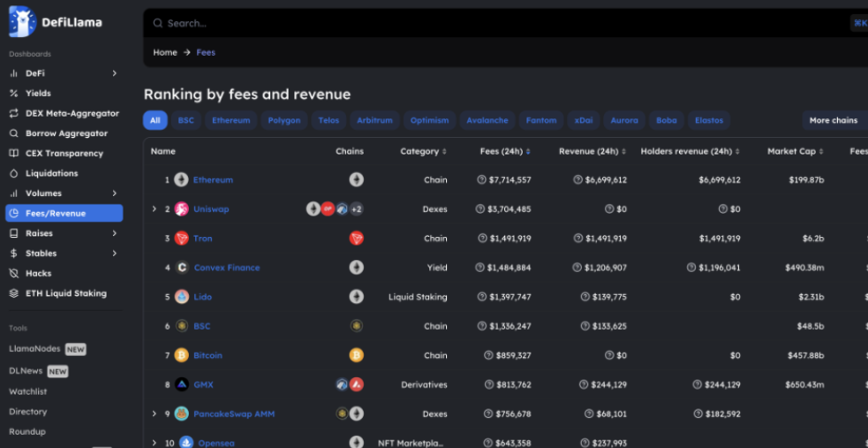Image resolution: width=868 pixels, height=448 pixels.
Task: Select the Arbitrum chain filter tab
Action: point(374,120)
